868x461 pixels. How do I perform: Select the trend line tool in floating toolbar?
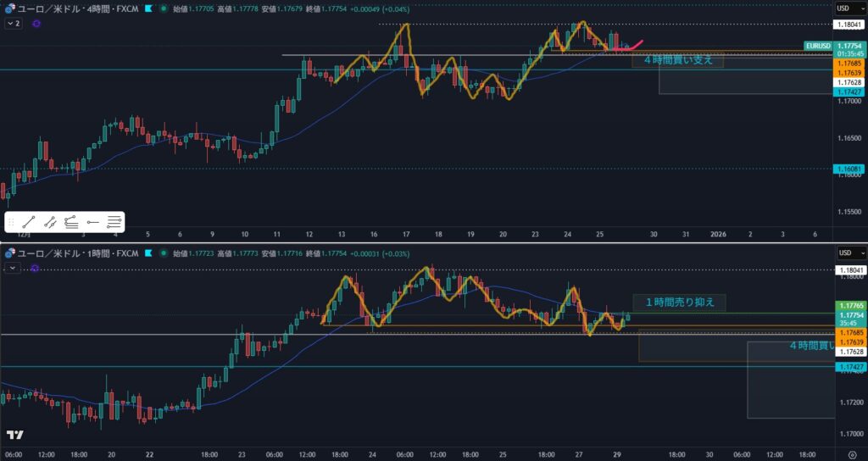point(28,222)
